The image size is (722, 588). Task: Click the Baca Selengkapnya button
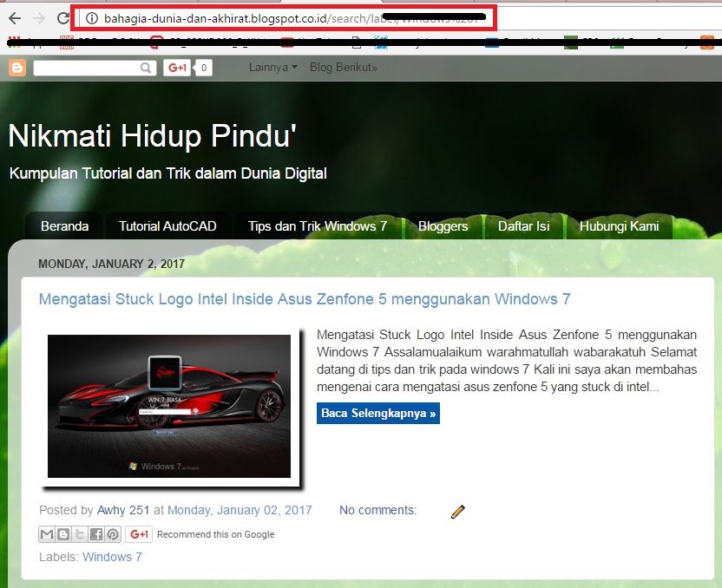pyautogui.click(x=377, y=414)
